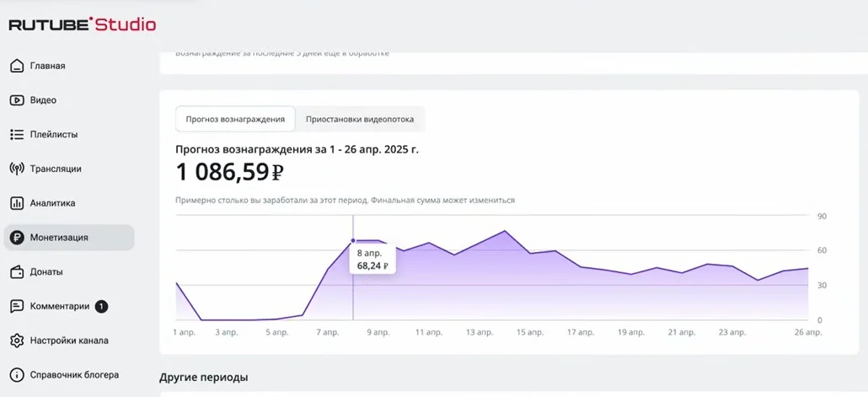
Task: Click the 7 апр. x-axis label
Action: tap(328, 333)
